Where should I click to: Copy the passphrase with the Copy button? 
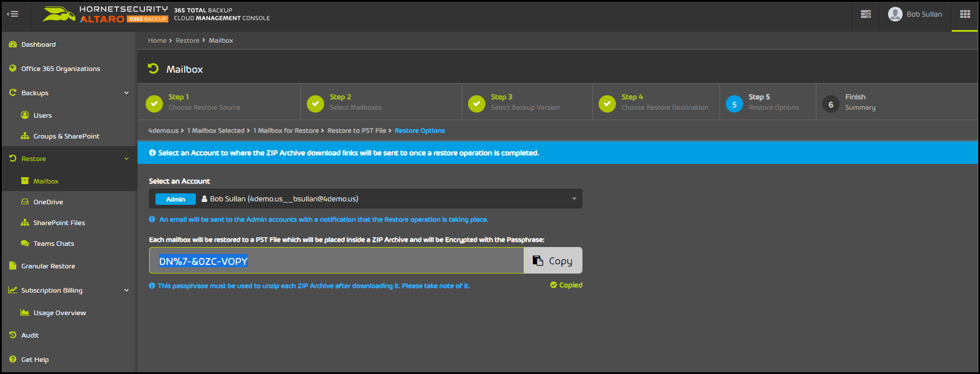pos(553,260)
